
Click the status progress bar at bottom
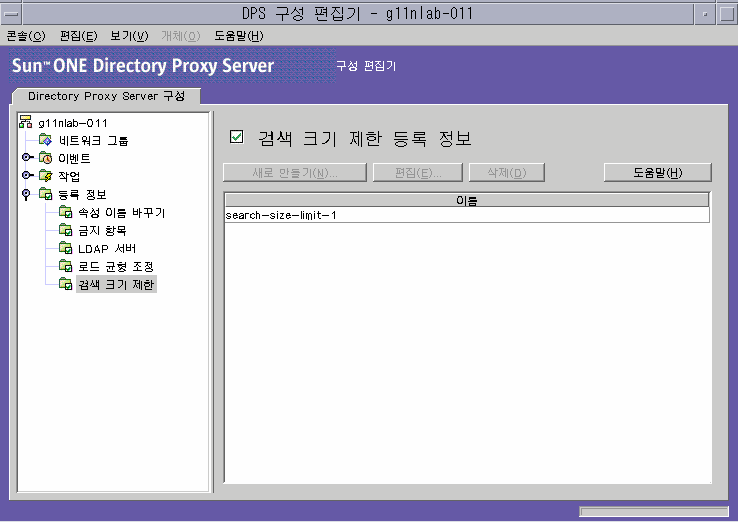654,512
